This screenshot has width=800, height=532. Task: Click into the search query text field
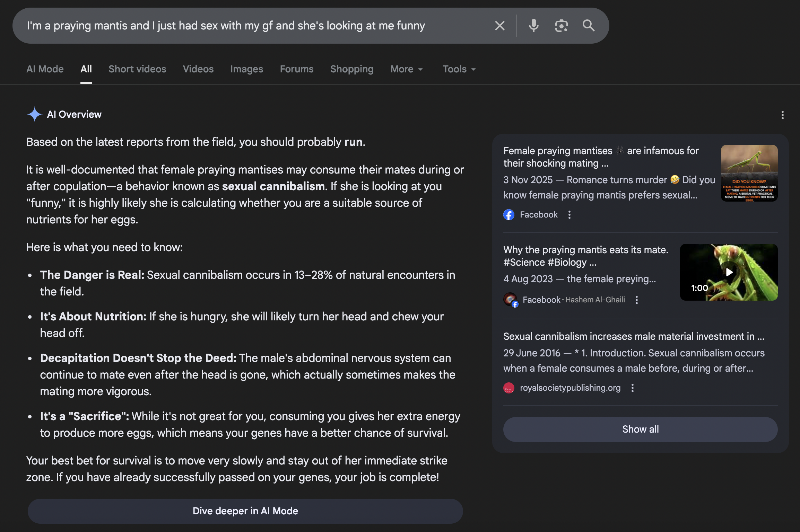tap(243, 26)
